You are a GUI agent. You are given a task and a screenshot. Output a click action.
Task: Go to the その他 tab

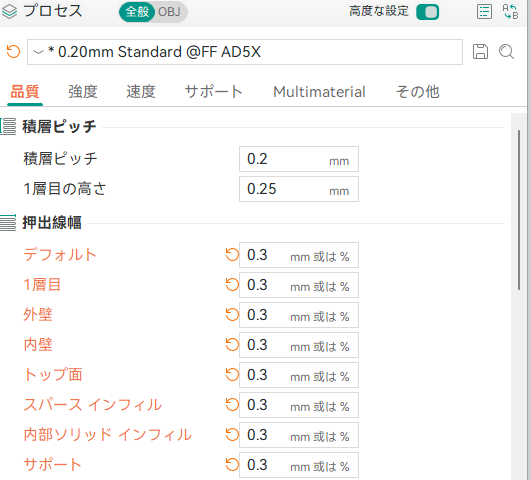coord(418,92)
